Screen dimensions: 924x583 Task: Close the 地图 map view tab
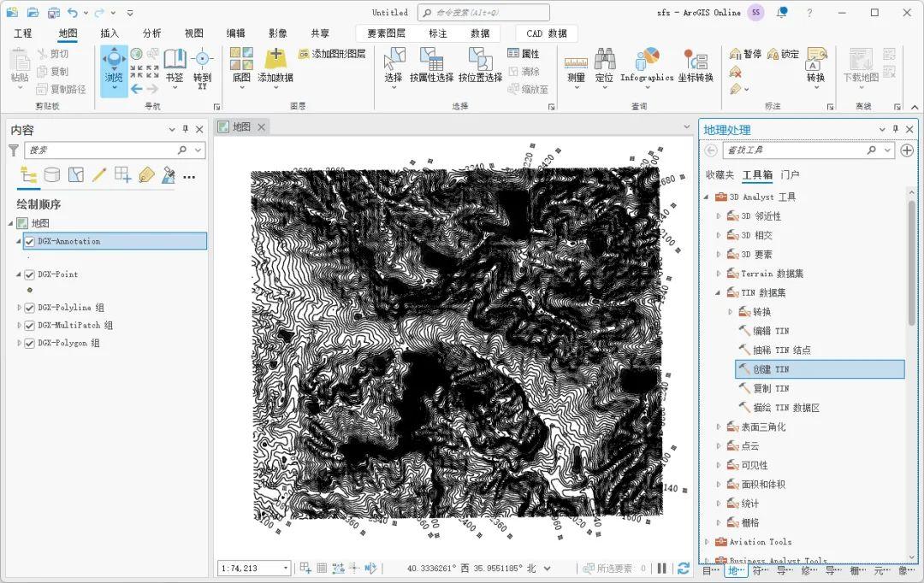click(x=261, y=127)
